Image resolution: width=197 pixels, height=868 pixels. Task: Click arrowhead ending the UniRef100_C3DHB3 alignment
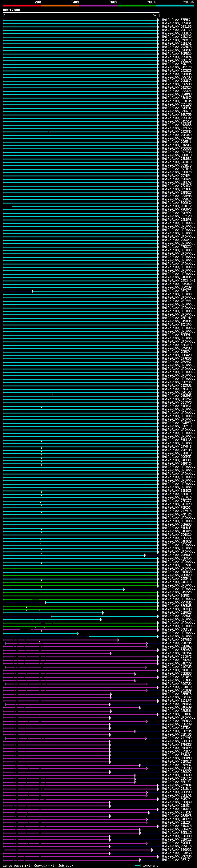135,674
